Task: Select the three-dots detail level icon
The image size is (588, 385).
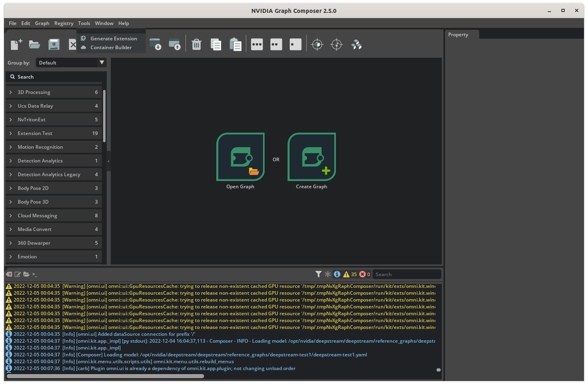Action: click(x=257, y=44)
